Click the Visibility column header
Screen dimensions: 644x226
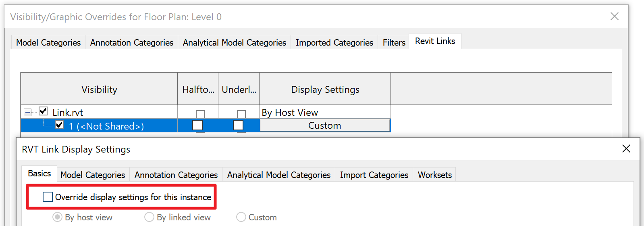pos(99,89)
